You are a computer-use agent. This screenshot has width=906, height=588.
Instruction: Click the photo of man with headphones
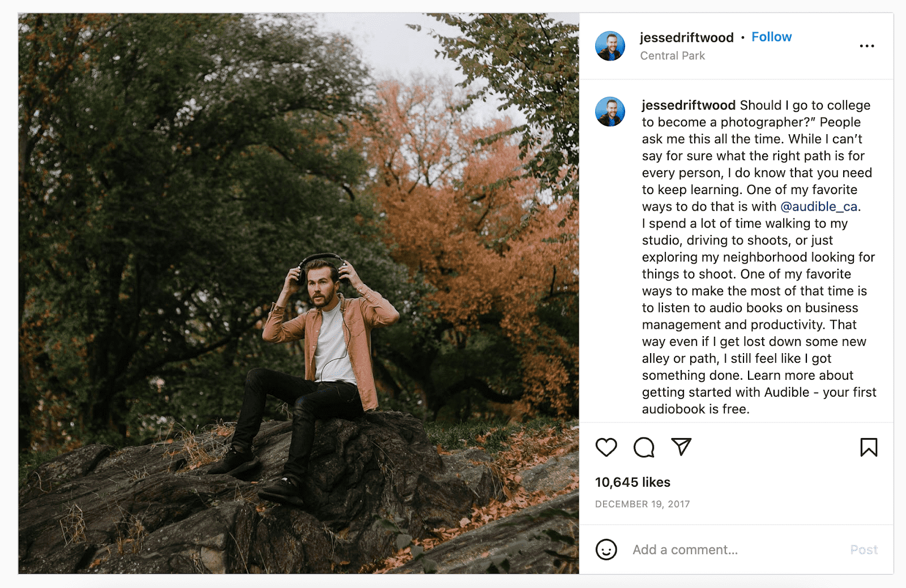click(x=298, y=294)
